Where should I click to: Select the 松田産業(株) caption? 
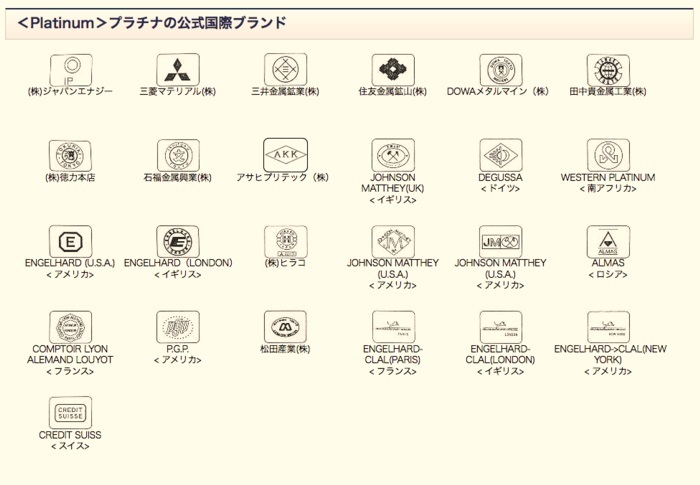pyautogui.click(x=285, y=349)
